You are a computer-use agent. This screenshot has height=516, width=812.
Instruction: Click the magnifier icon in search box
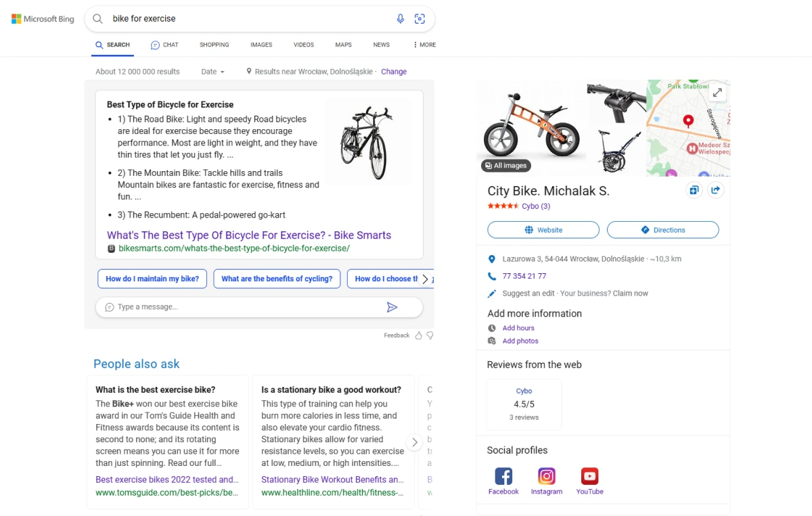pyautogui.click(x=98, y=19)
